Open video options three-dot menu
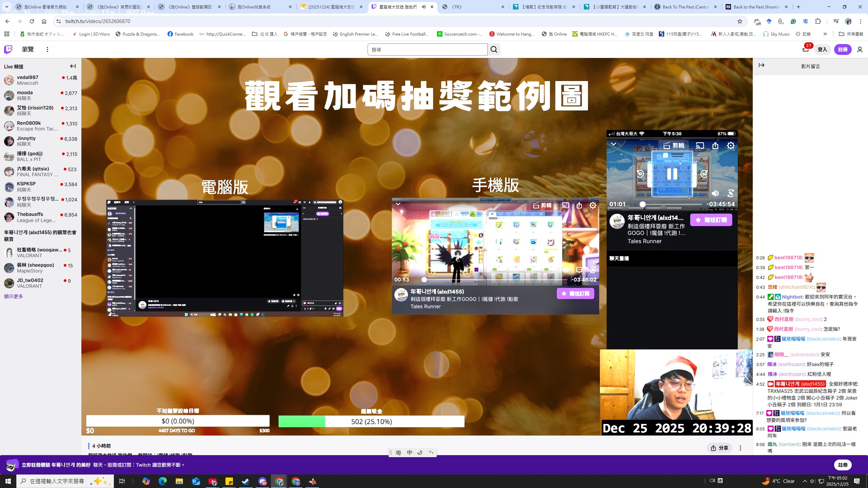This screenshot has height=488, width=868. tap(741, 448)
